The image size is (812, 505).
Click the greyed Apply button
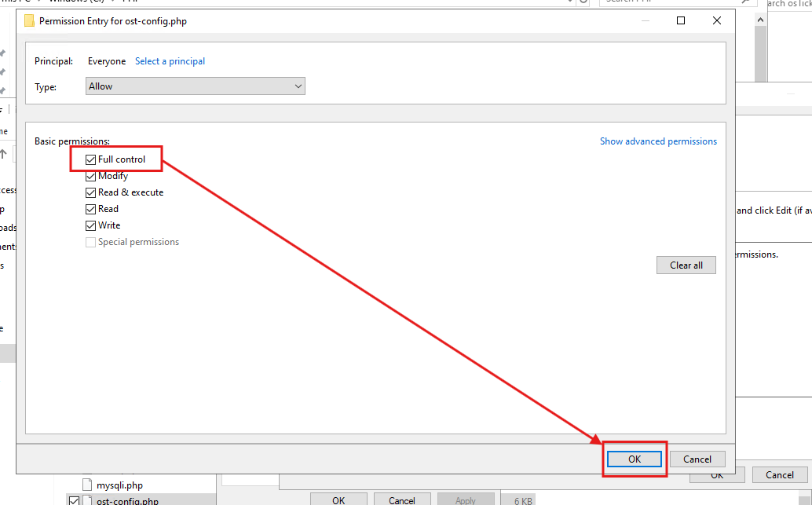pyautogui.click(x=465, y=500)
